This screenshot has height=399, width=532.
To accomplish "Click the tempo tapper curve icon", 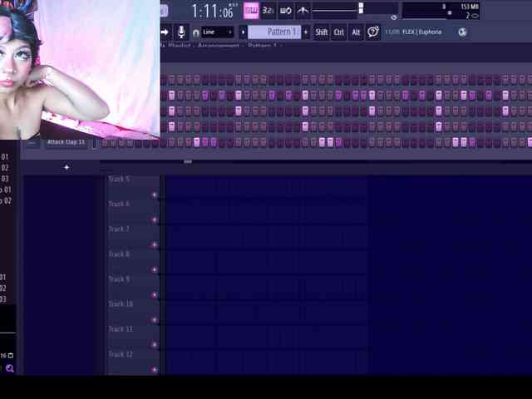I will point(303,11).
